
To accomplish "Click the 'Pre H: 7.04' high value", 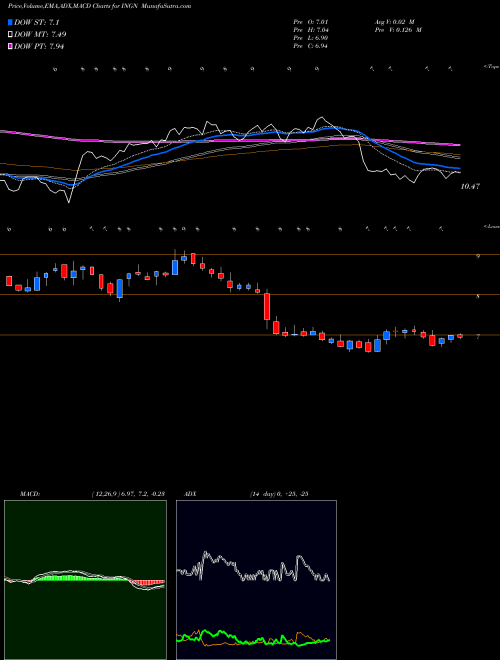I will [x=311, y=30].
